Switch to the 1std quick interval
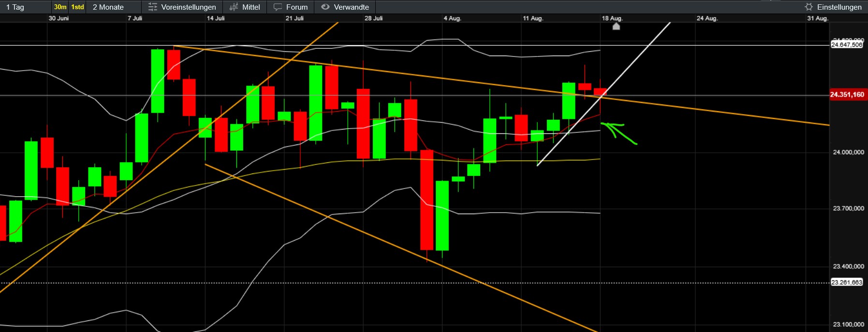 coord(77,7)
